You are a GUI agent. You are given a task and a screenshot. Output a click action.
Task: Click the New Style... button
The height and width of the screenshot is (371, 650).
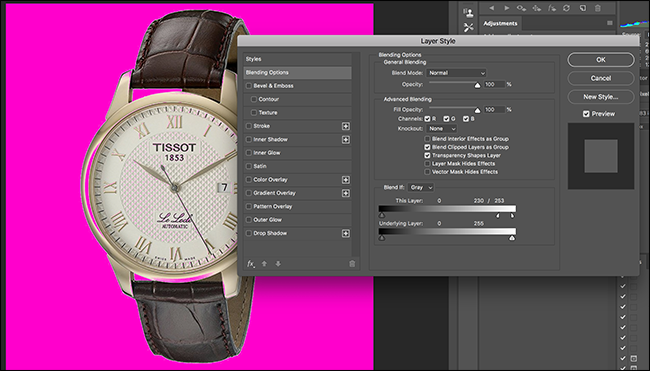click(601, 97)
